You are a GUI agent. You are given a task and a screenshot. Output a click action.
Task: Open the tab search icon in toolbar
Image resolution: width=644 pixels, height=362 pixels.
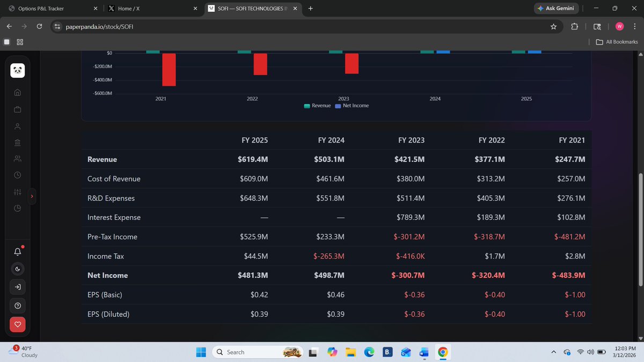click(597, 26)
